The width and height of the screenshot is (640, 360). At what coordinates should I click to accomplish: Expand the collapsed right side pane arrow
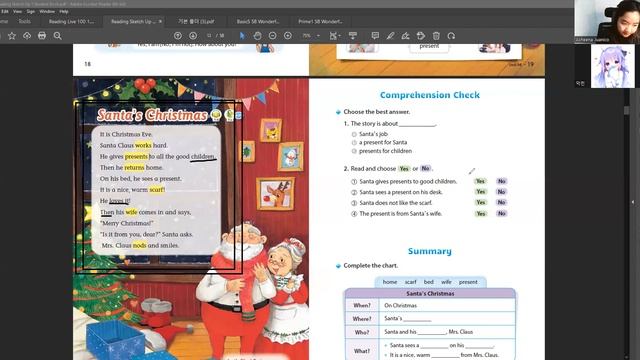[x=633, y=202]
